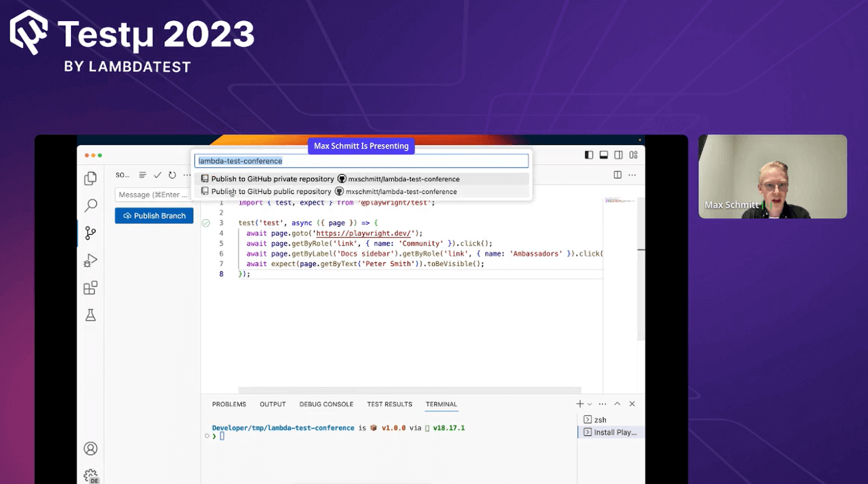The width and height of the screenshot is (868, 484).
Task: Switch to the TEST RESULTS tab
Action: (x=390, y=404)
